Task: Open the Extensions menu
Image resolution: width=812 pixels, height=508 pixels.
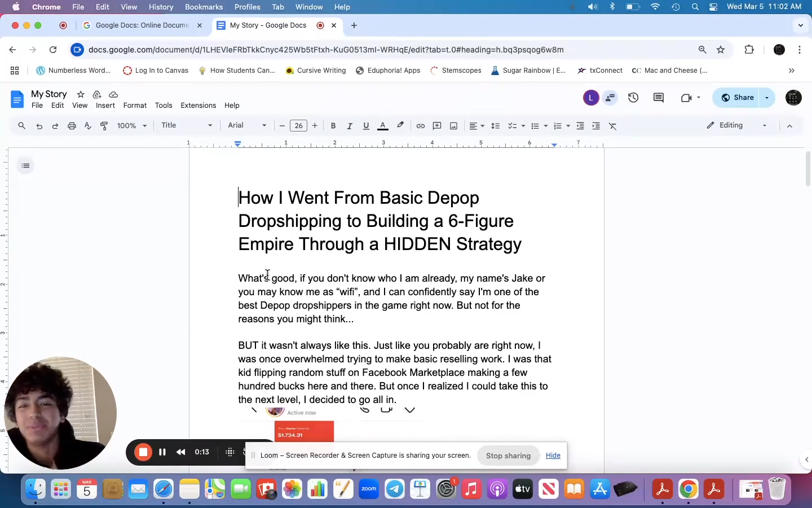Action: click(198, 106)
